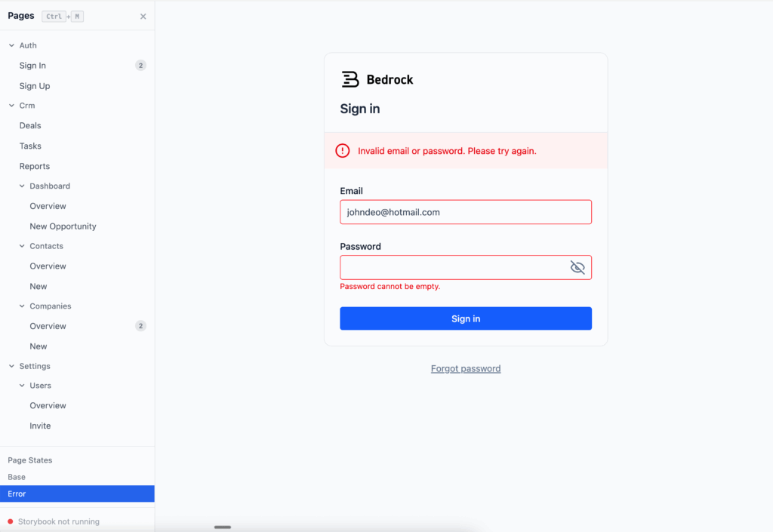
Task: Open New Opportunity page
Action: (63, 226)
